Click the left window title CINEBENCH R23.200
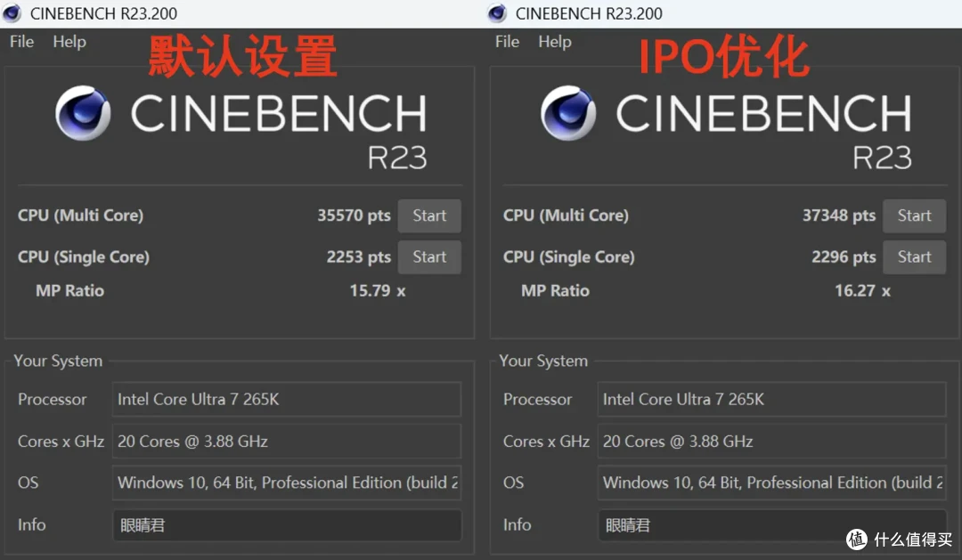 pyautogui.click(x=103, y=13)
